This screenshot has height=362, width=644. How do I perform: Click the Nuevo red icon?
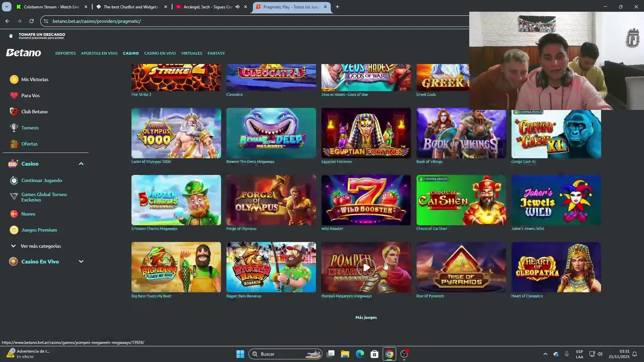tap(14, 214)
